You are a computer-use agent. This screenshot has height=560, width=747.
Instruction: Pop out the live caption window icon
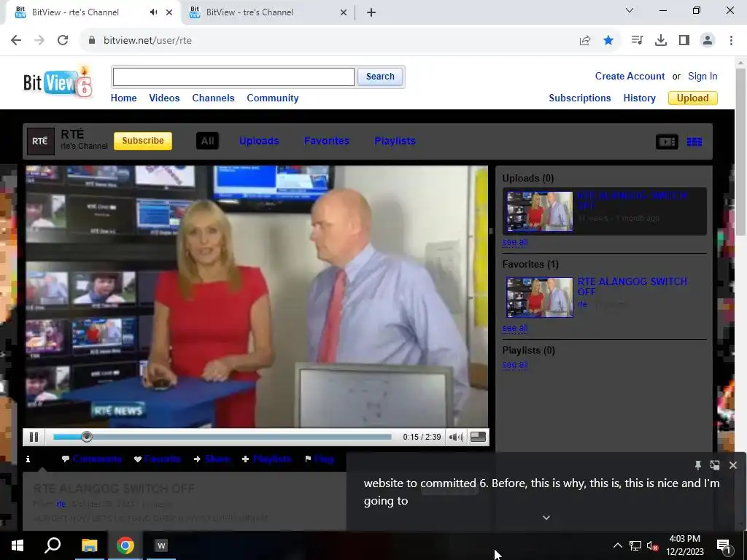click(x=715, y=465)
